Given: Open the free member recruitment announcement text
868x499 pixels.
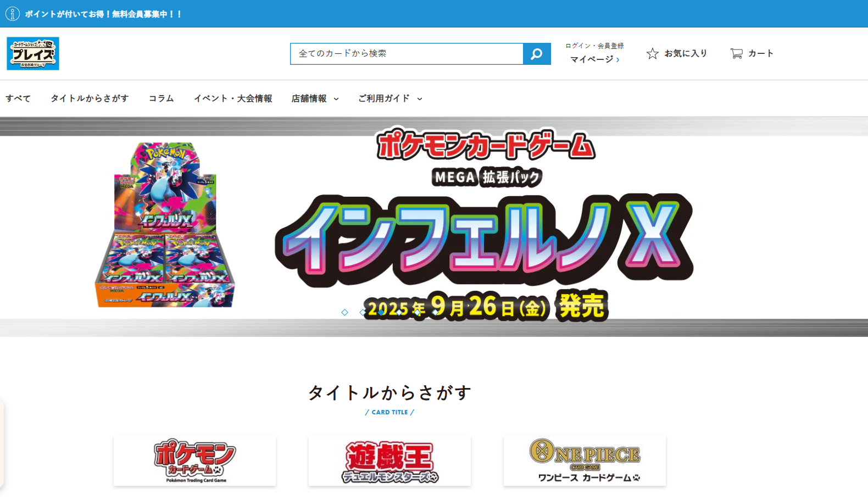Looking at the screenshot, I should (103, 14).
